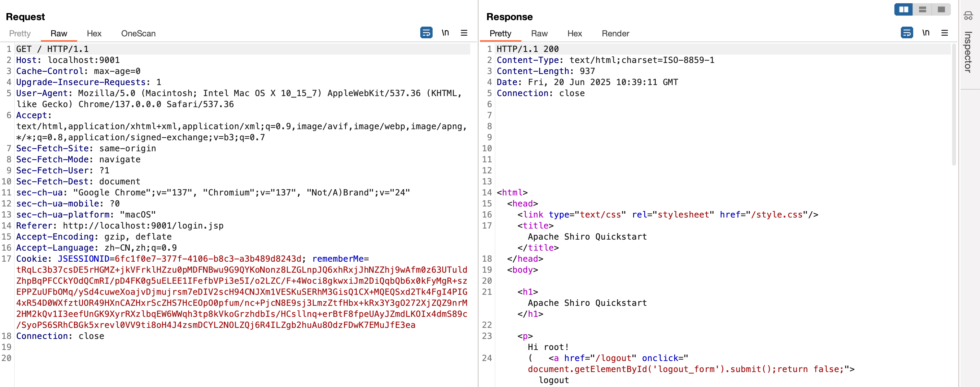Click the 'Sec-Fetch-Dest' header name
This screenshot has width=980, height=387.
click(x=52, y=182)
